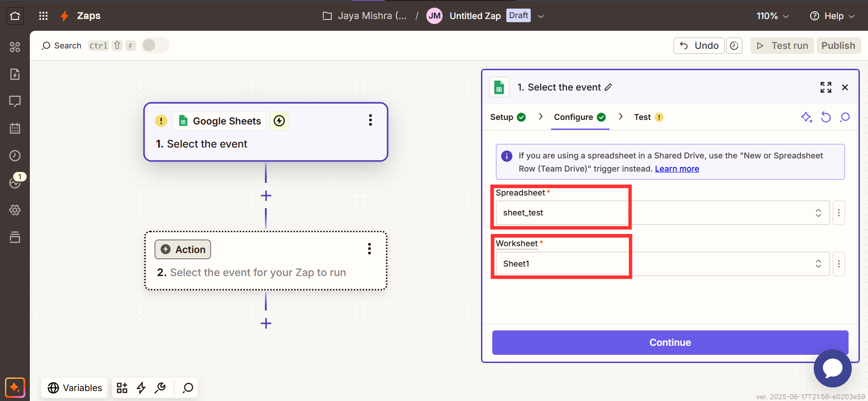
Task: Add a step between trigger and action
Action: point(266,196)
